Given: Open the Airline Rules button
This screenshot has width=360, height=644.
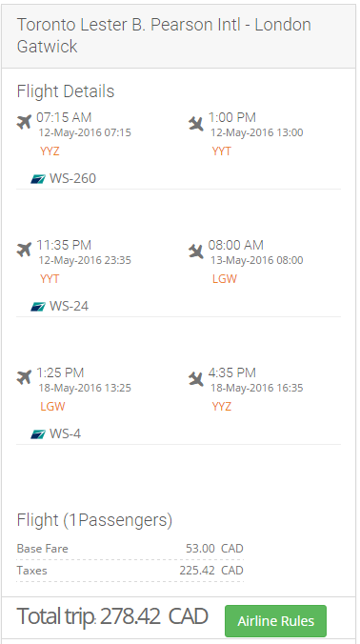Looking at the screenshot, I should tap(276, 621).
